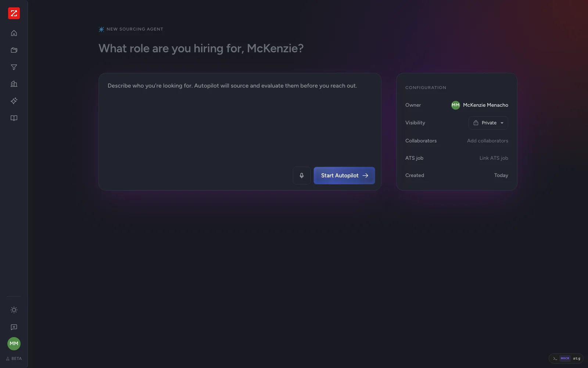588x368 pixels.
Task: Click the red Z app logo
Action: point(14,13)
